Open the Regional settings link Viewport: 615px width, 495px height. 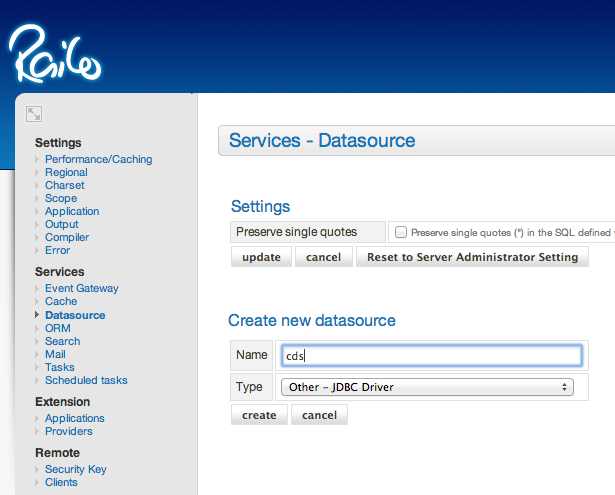tap(66, 172)
